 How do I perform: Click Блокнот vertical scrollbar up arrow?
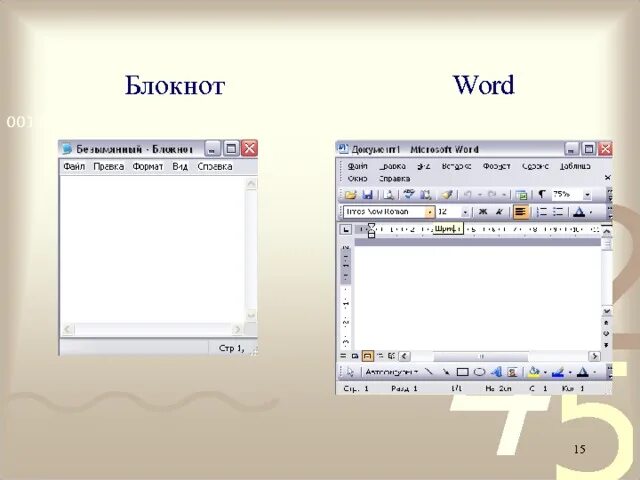coord(251,184)
